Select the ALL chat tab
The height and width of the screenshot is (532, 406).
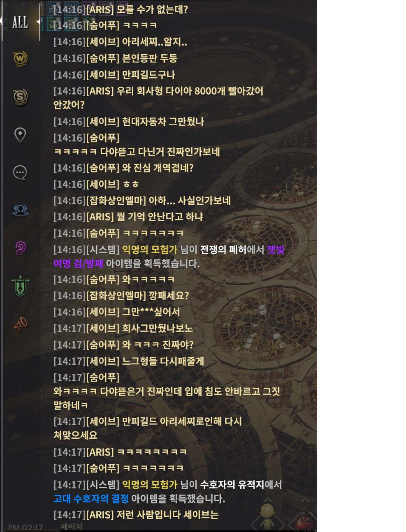(x=20, y=22)
